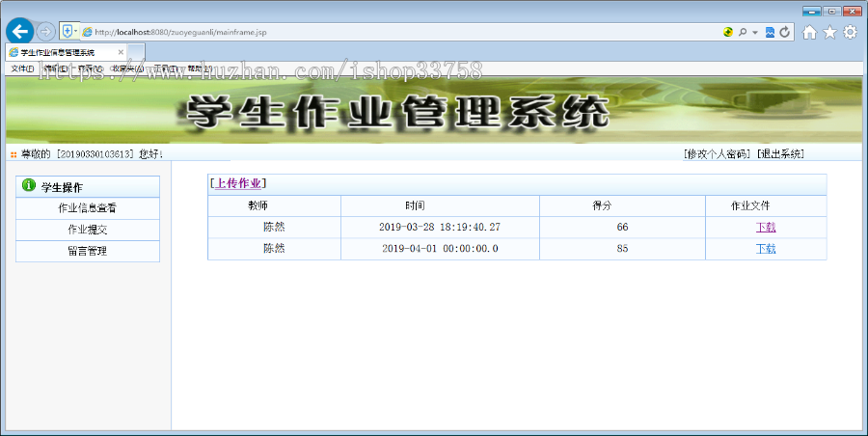Screen dimensions: 868x436
Task: Click the IE page icon in address bar
Action: [87, 32]
